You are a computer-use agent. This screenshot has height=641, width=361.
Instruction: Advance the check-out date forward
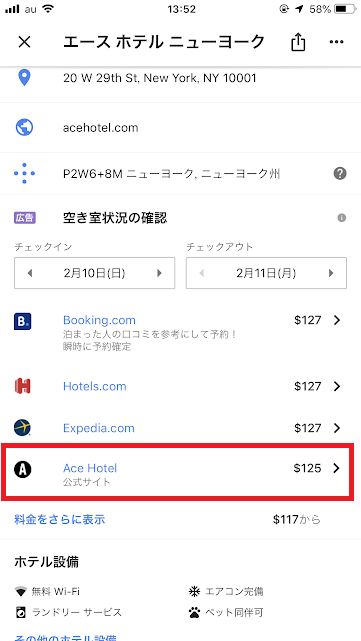[x=331, y=273]
